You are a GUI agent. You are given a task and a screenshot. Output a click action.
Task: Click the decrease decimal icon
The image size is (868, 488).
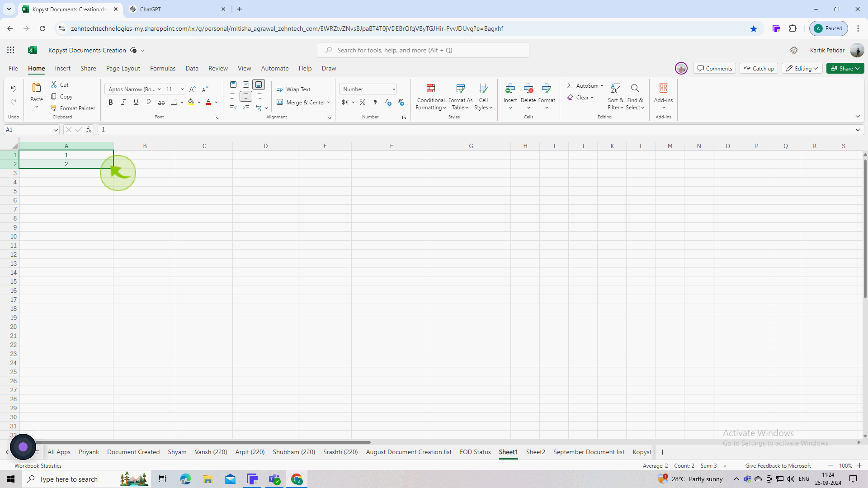[x=401, y=102]
